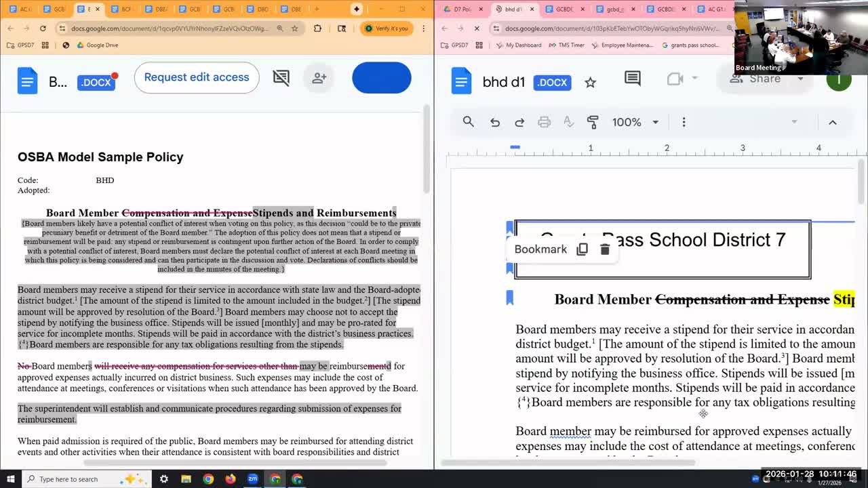Switch to the gcbd_ tab in the right window
The image size is (868, 488).
point(614,9)
